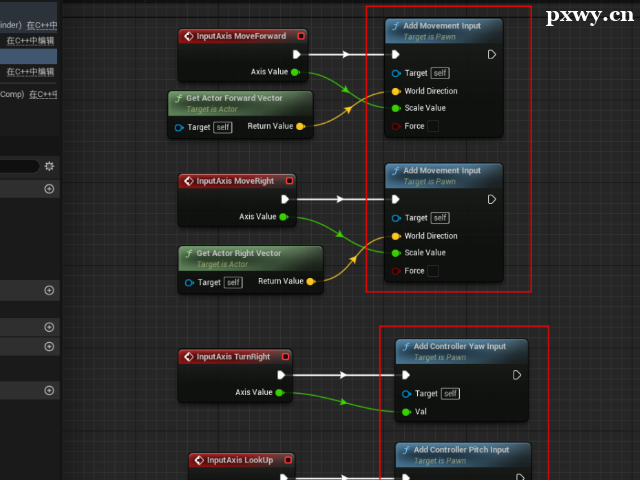
Task: Click the red delegate pin on InputAxis LookUp
Action: 289,460
